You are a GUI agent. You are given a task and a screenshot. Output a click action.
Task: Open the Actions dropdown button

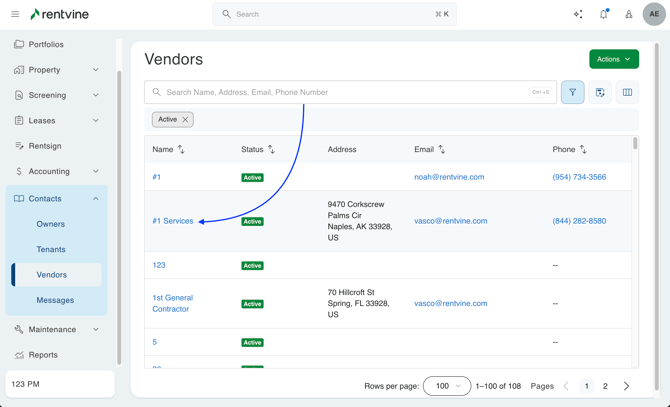[613, 59]
